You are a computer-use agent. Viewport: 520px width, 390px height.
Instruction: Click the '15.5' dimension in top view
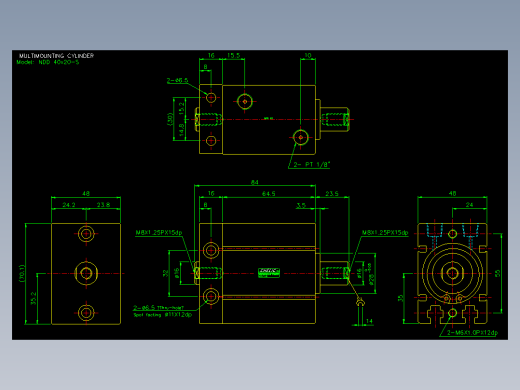click(x=233, y=55)
